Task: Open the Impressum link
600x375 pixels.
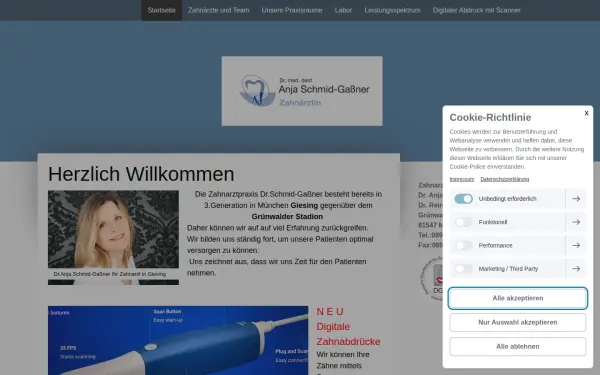Action: coord(461,179)
